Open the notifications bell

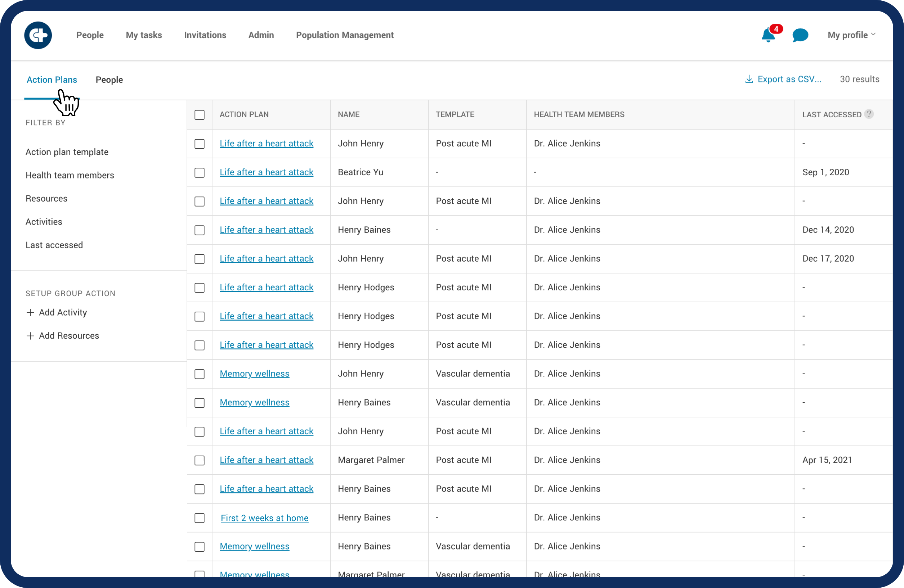click(767, 35)
